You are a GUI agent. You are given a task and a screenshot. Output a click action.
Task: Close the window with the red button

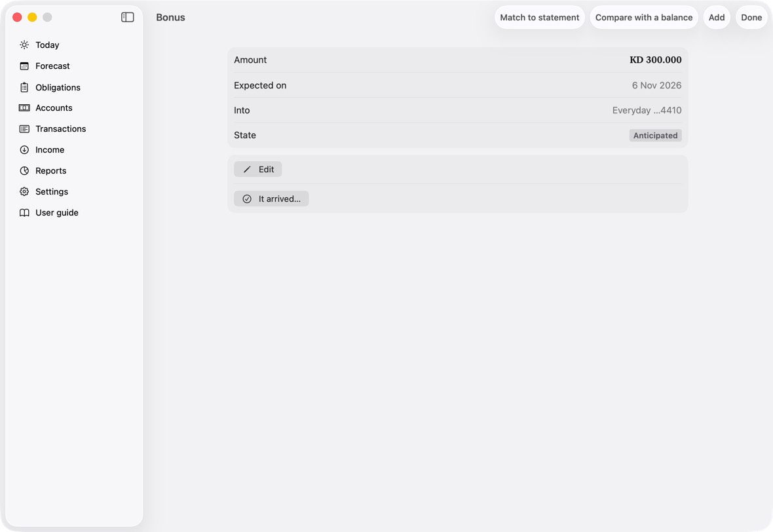(17, 17)
